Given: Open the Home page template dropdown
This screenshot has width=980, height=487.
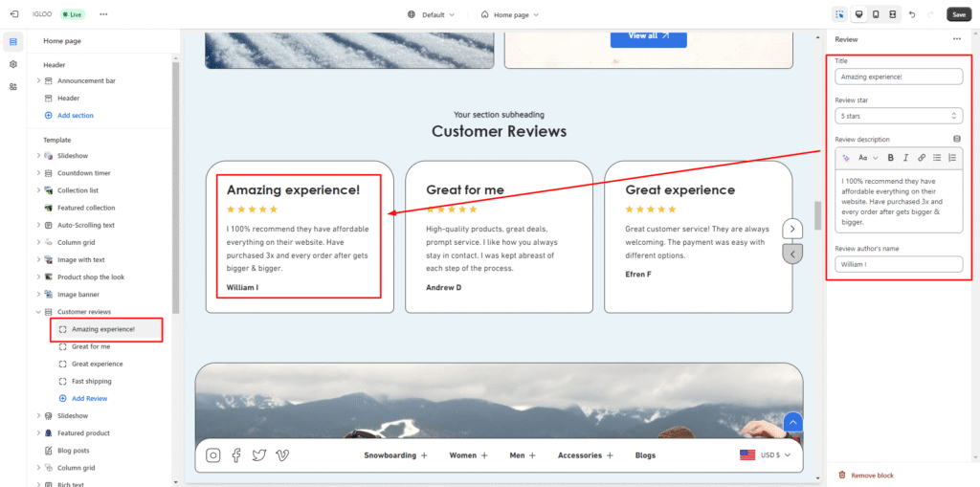Looking at the screenshot, I should [x=509, y=14].
